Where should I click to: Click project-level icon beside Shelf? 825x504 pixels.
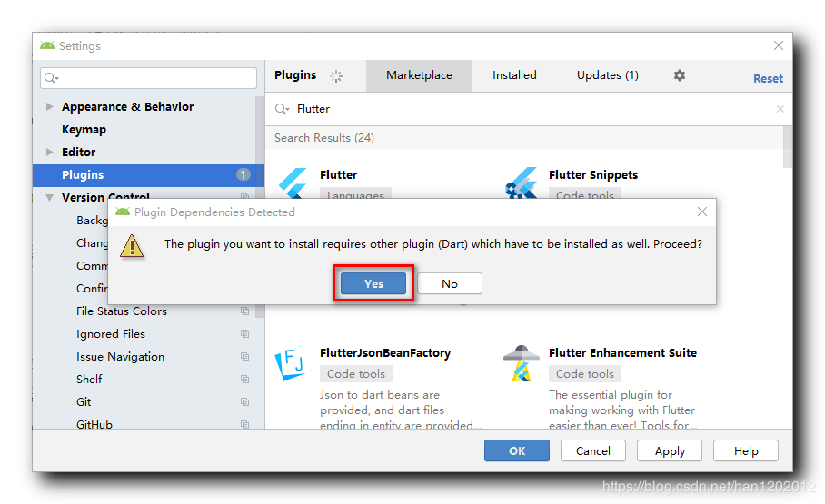(244, 379)
